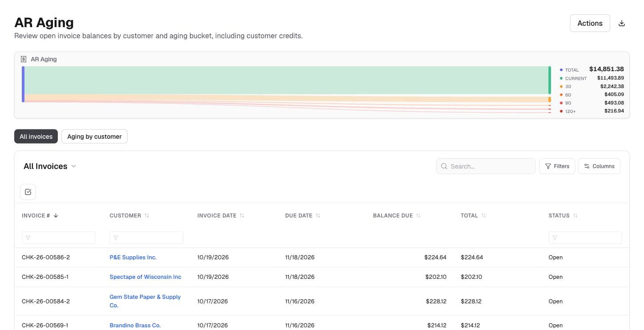Open the Spectape of Wisconsin Inc link
This screenshot has height=330, width=644.
tap(145, 277)
